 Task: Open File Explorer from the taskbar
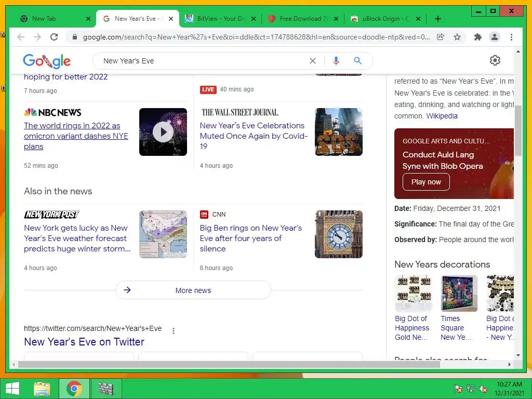click(42, 389)
